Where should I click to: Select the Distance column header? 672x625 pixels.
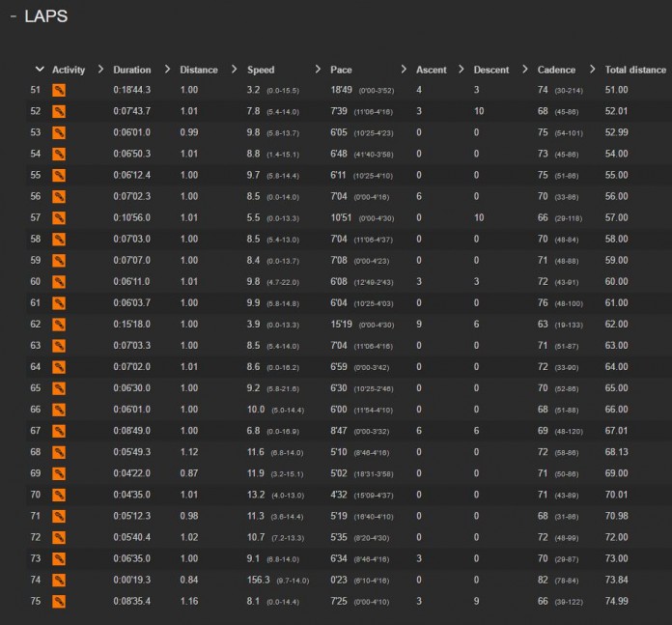(x=199, y=70)
